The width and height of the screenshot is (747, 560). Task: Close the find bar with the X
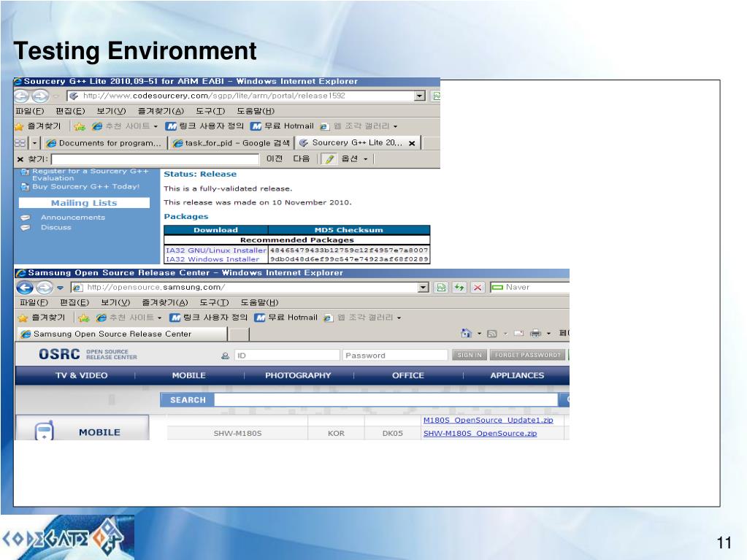[20, 159]
